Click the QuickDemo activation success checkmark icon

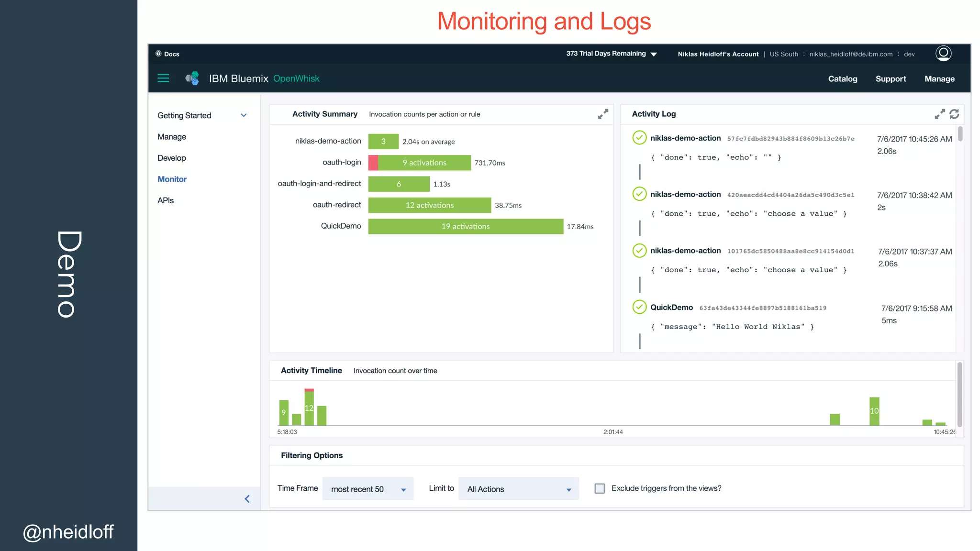(639, 307)
